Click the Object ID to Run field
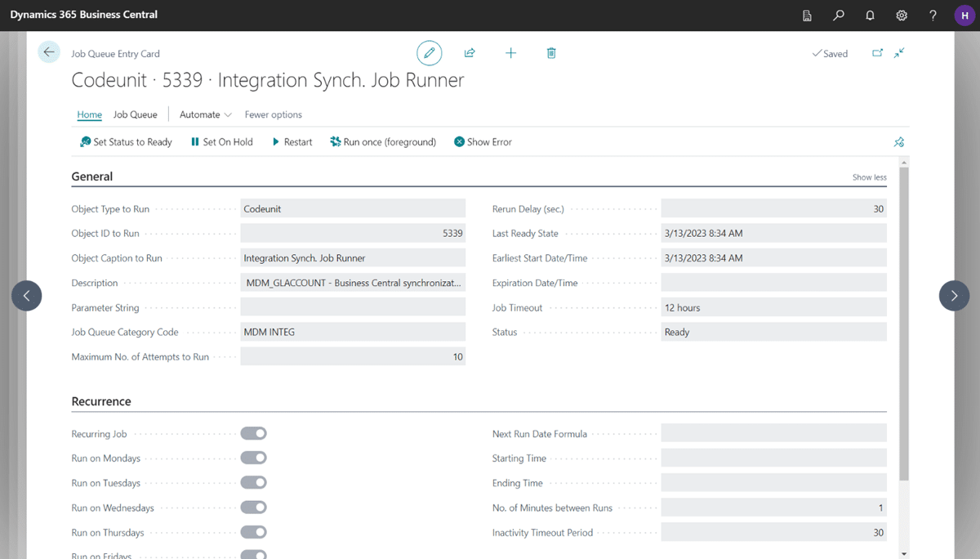The width and height of the screenshot is (980, 559). click(353, 233)
